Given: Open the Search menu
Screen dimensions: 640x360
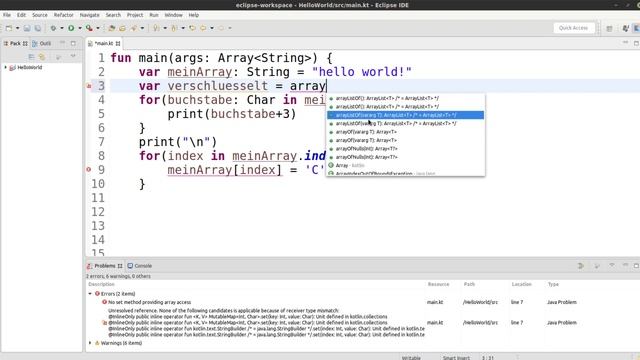Looking at the screenshot, I should tap(113, 15).
